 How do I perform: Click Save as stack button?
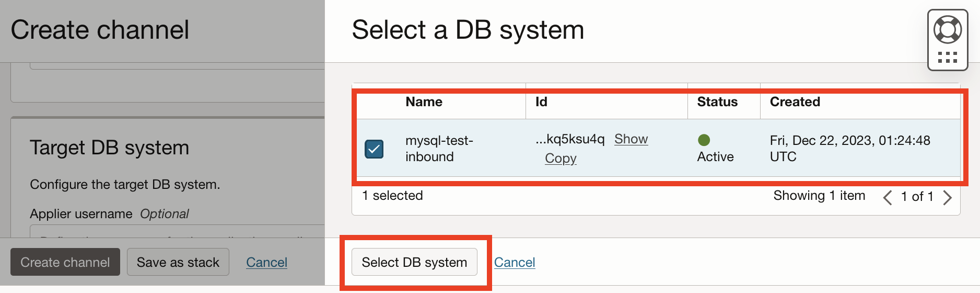[x=178, y=262]
